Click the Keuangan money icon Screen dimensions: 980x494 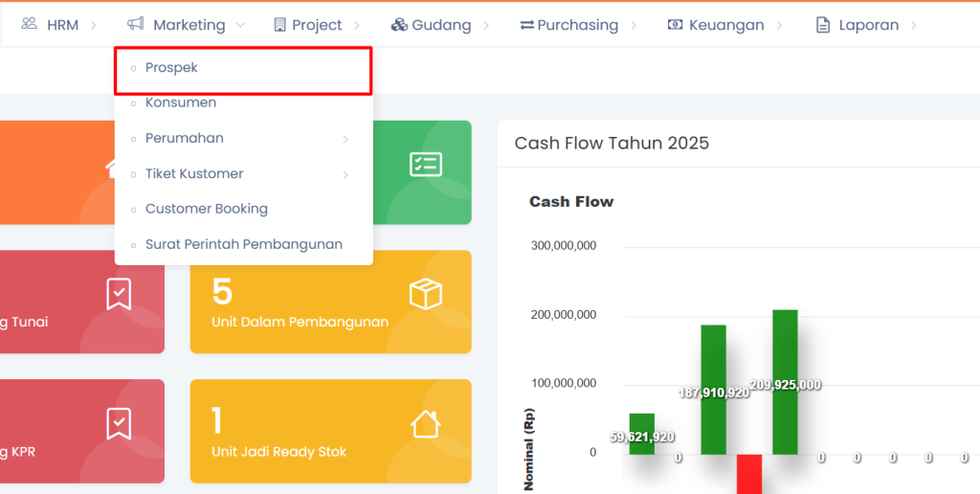(x=675, y=25)
